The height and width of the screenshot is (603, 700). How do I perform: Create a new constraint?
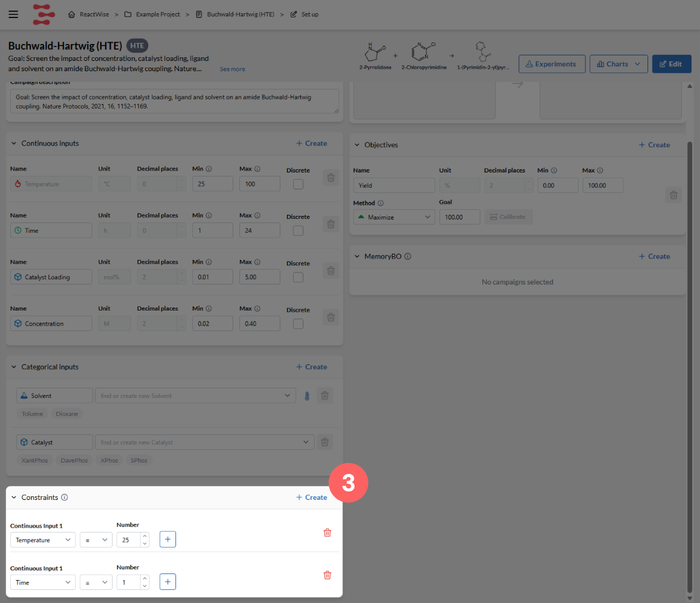click(312, 497)
